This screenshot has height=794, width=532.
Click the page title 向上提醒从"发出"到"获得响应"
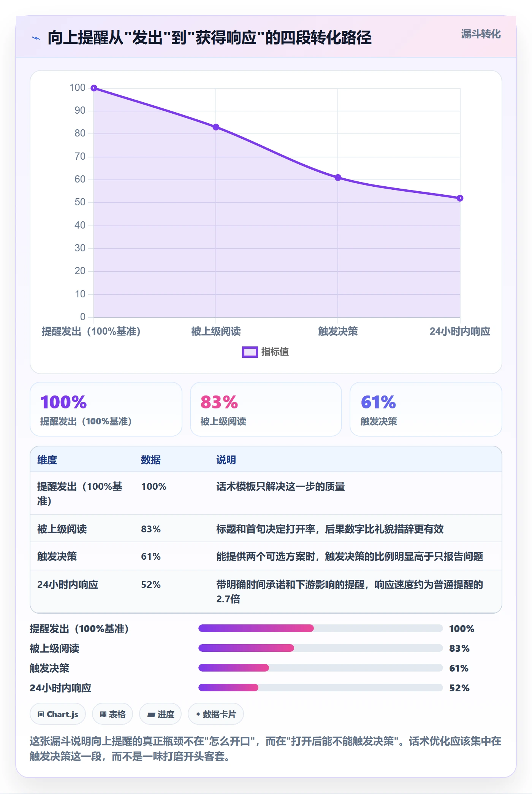point(209,38)
